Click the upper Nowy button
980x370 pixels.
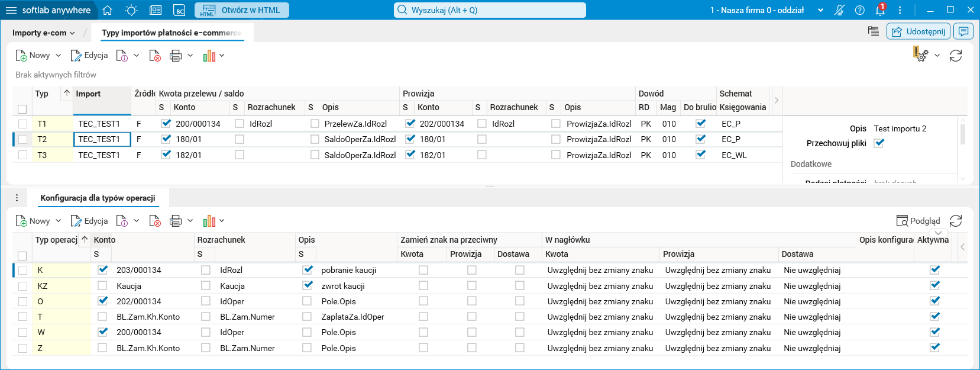(x=33, y=56)
